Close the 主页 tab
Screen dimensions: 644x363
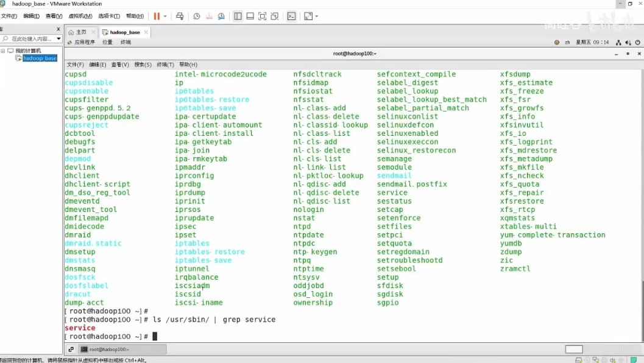pyautogui.click(x=93, y=32)
